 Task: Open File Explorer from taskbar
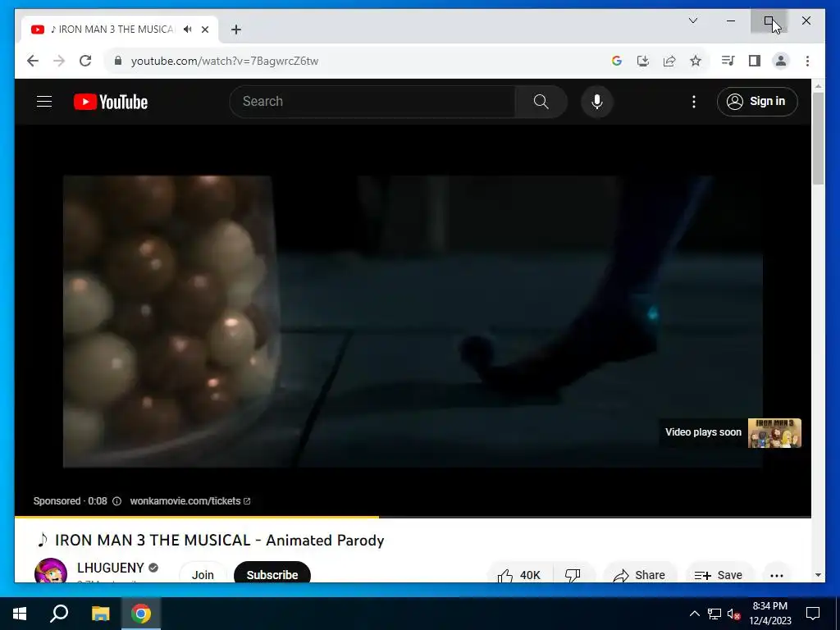point(100,614)
